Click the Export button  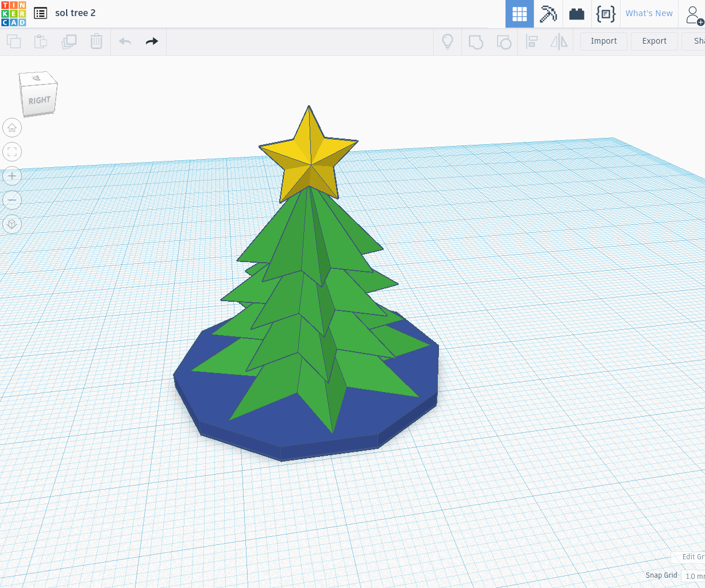[x=654, y=41]
